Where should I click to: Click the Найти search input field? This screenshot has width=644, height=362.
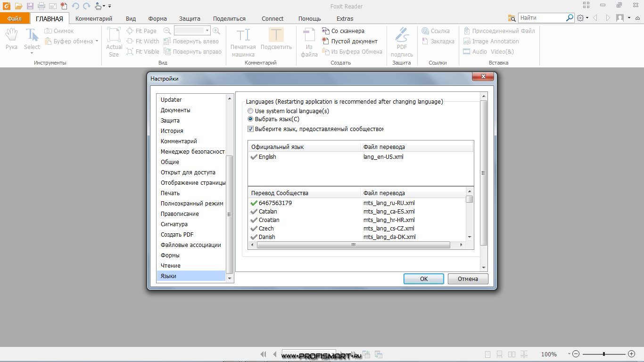(542, 18)
